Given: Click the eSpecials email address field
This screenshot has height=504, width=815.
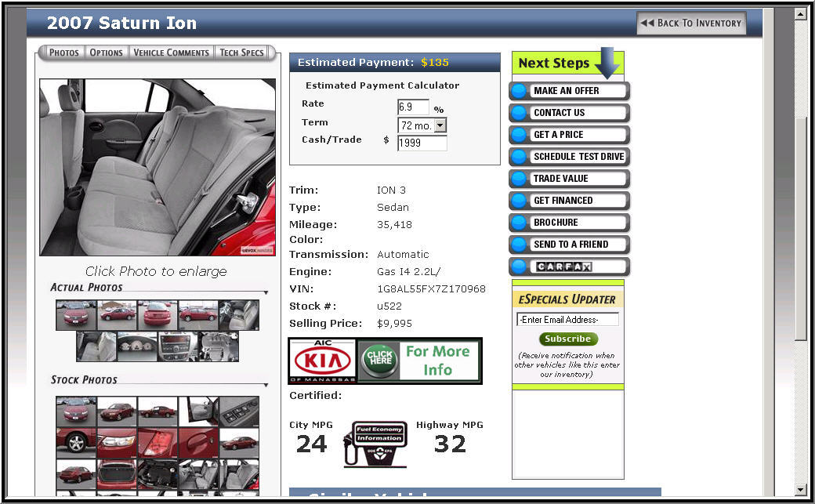Looking at the screenshot, I should point(567,319).
